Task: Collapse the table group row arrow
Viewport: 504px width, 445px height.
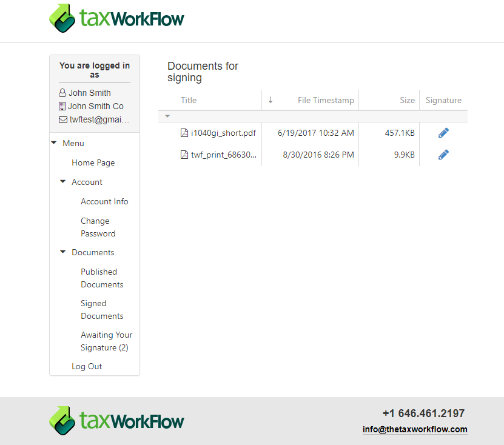Action: (x=167, y=116)
